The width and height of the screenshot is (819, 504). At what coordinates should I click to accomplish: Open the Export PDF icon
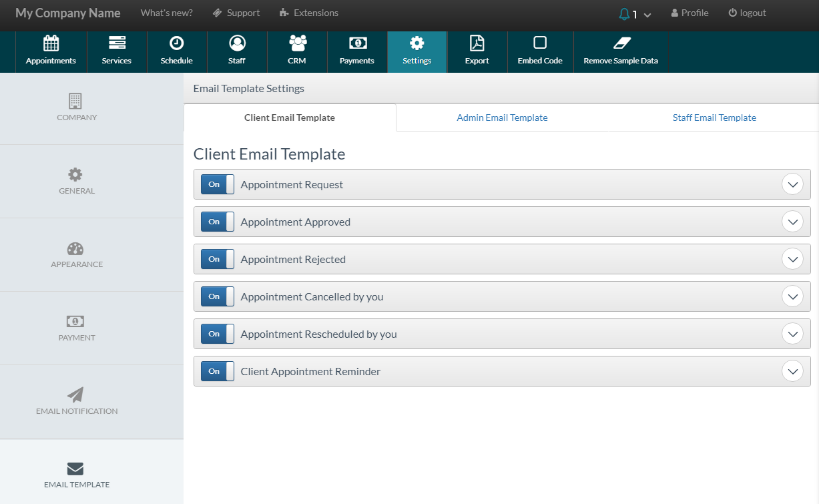coord(477,43)
